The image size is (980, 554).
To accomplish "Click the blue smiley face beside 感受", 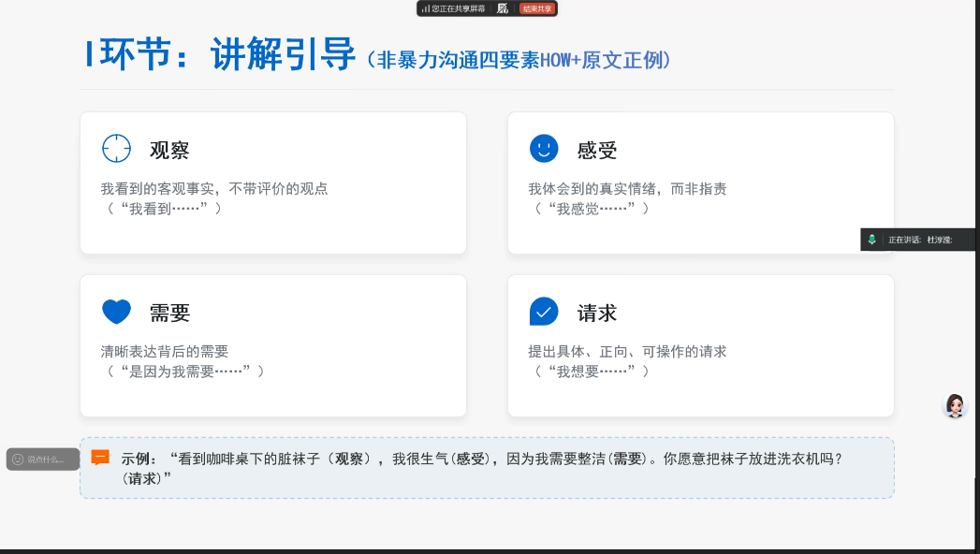I will click(543, 149).
